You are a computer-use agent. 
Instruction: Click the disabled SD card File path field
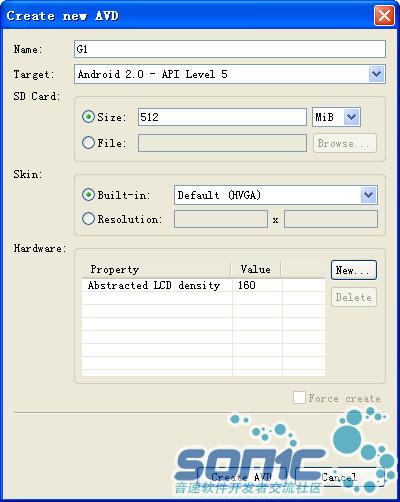(x=222, y=143)
